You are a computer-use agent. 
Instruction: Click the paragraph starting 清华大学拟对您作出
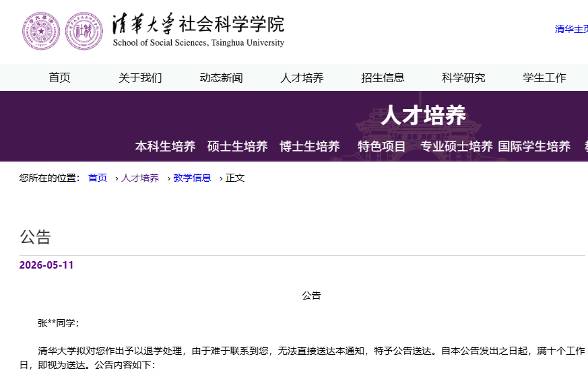click(x=302, y=357)
